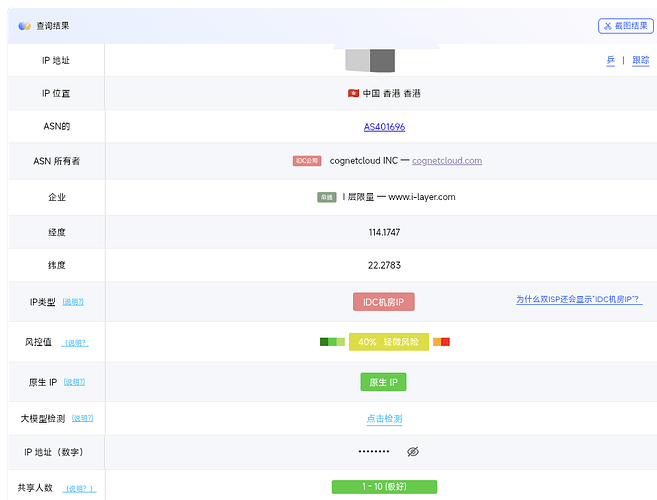
Task: Click the IP 位置 row label
Action: click(56, 93)
